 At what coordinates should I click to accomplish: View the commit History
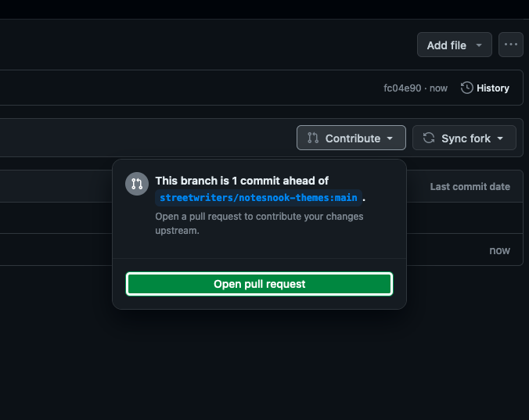point(492,88)
